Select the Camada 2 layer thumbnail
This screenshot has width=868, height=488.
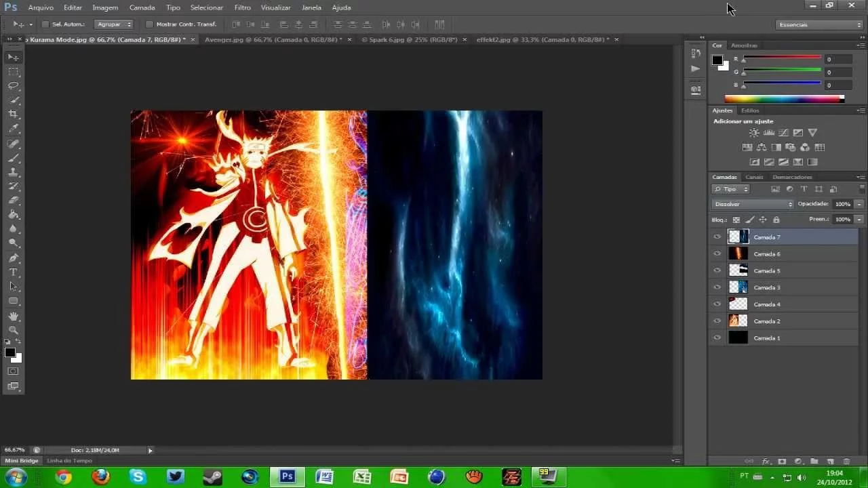tap(738, 321)
